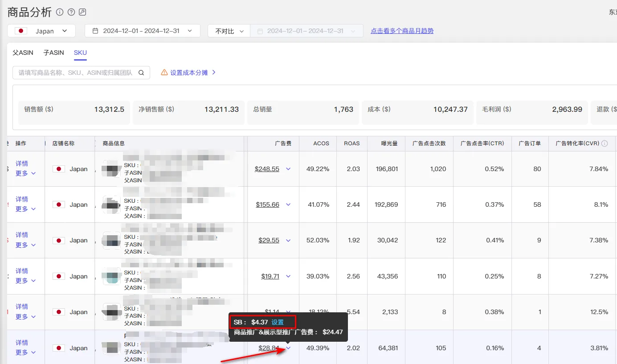Select the SKU tab

[x=80, y=53]
